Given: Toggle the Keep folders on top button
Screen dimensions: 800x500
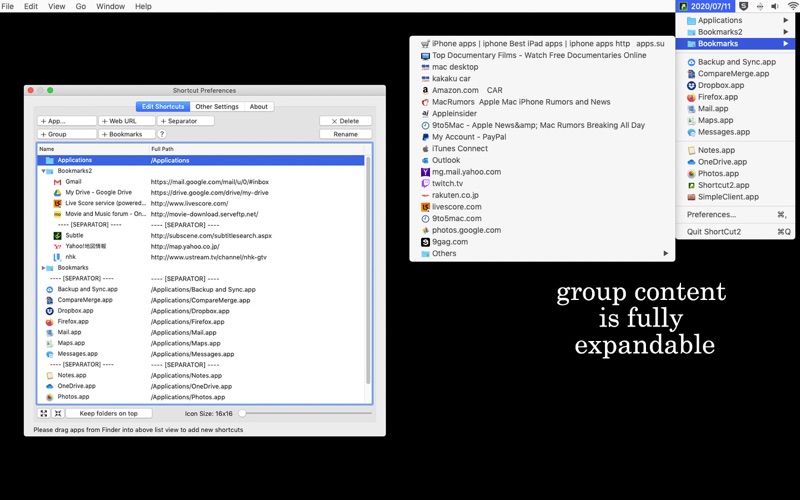Looking at the screenshot, I should pyautogui.click(x=109, y=413).
